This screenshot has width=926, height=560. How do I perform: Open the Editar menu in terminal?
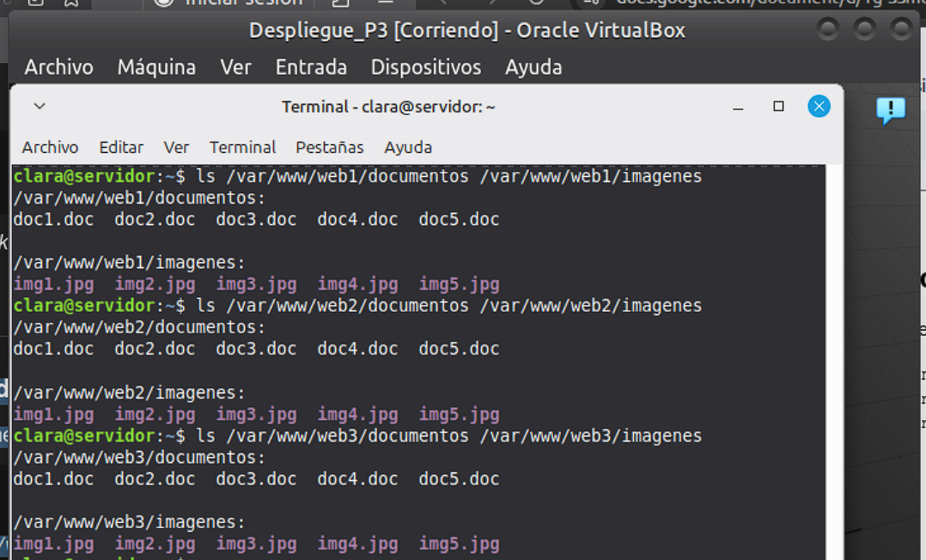pos(121,148)
